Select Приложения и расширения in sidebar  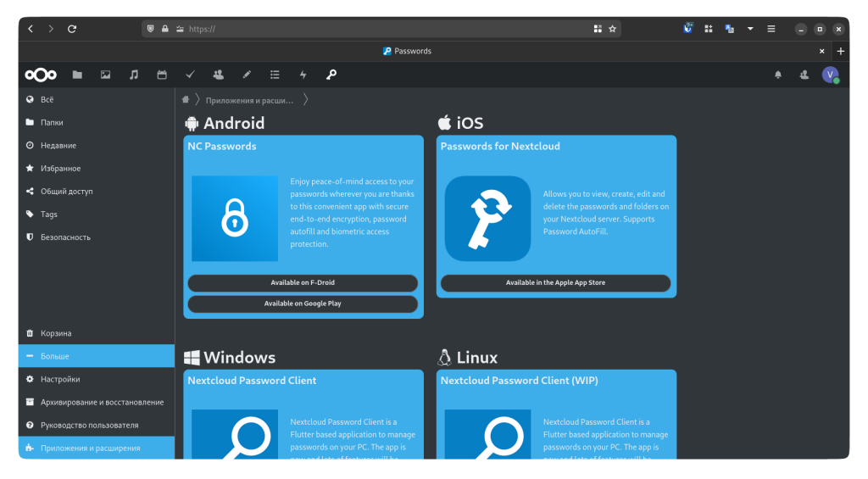(97, 448)
